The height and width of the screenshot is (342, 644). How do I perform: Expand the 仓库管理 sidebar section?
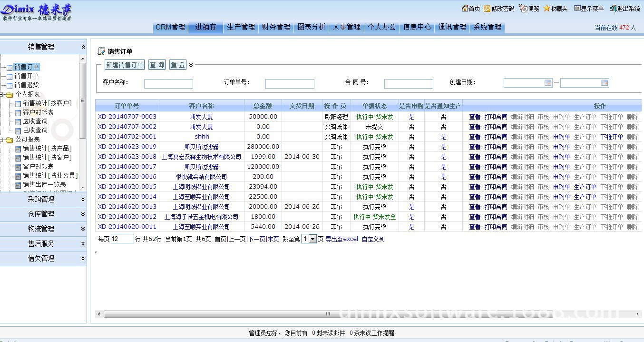click(83, 214)
